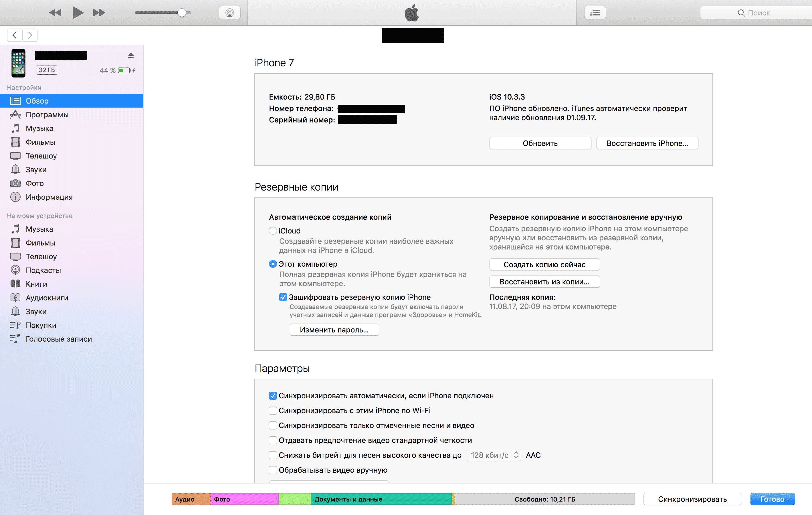Image resolution: width=812 pixels, height=515 pixels.
Task: Click the Голосовые записи icon
Action: tap(15, 339)
